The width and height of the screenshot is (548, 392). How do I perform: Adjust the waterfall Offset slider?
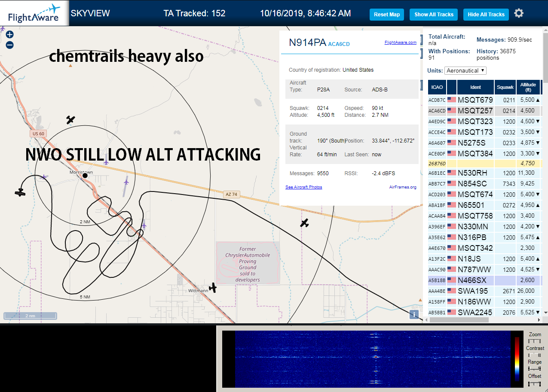pos(535,383)
